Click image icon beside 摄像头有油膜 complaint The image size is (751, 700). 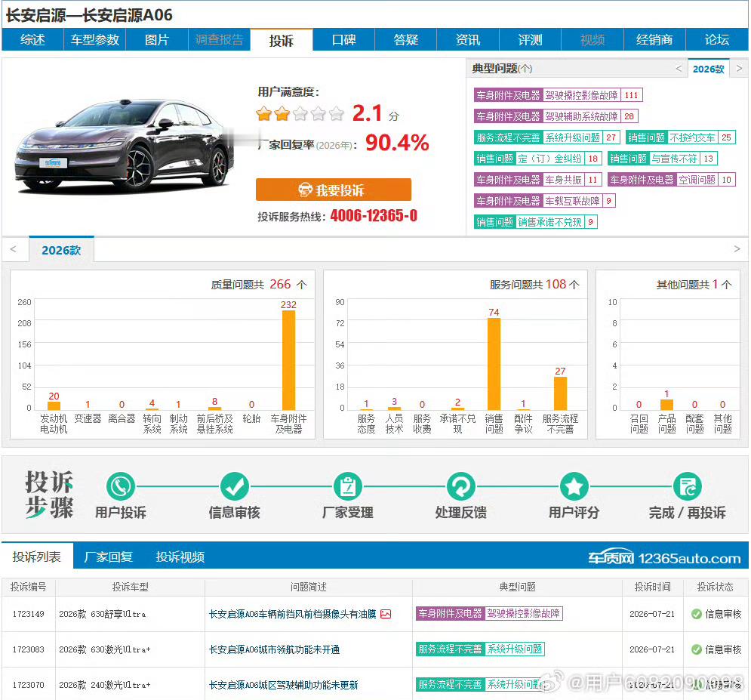coord(386,614)
